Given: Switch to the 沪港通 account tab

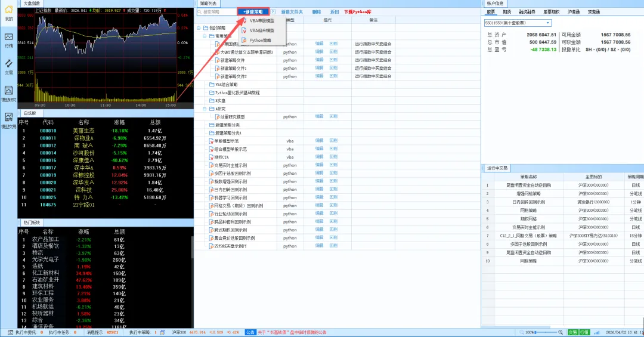Looking at the screenshot, I should [574, 12].
